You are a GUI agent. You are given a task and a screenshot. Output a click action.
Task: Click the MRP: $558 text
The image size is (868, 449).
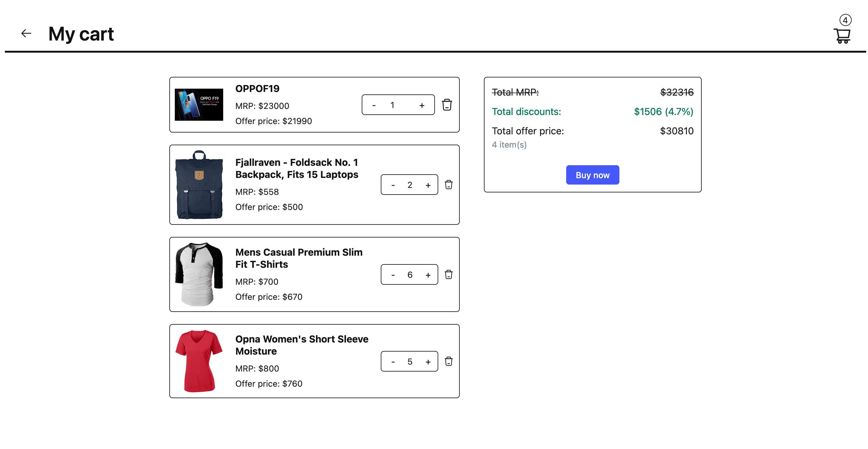tap(257, 192)
